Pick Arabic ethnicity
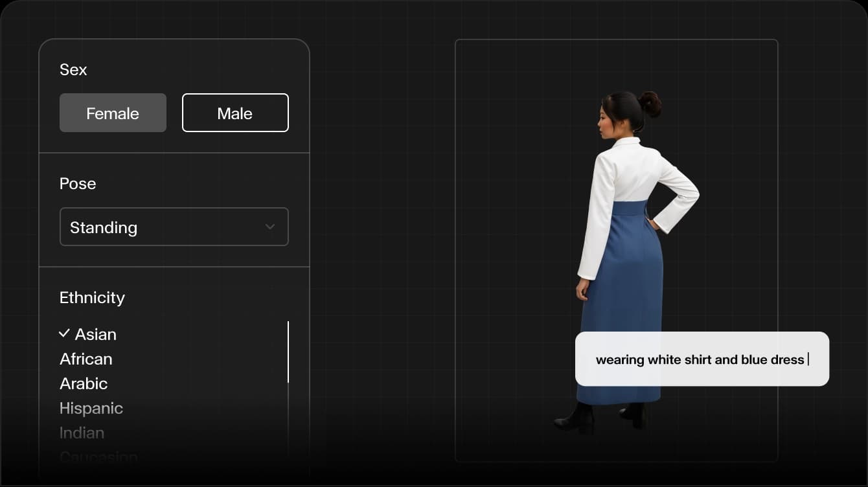The width and height of the screenshot is (868, 487). tap(84, 383)
